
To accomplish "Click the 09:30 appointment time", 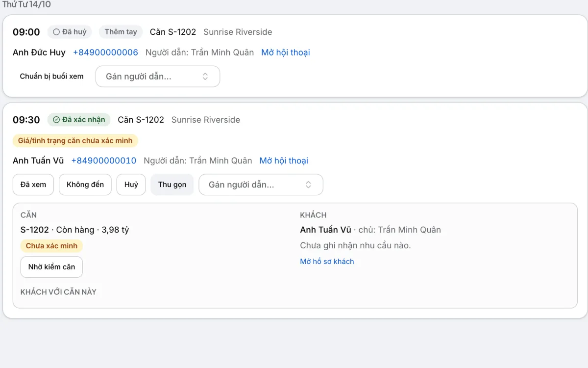I will pos(26,120).
